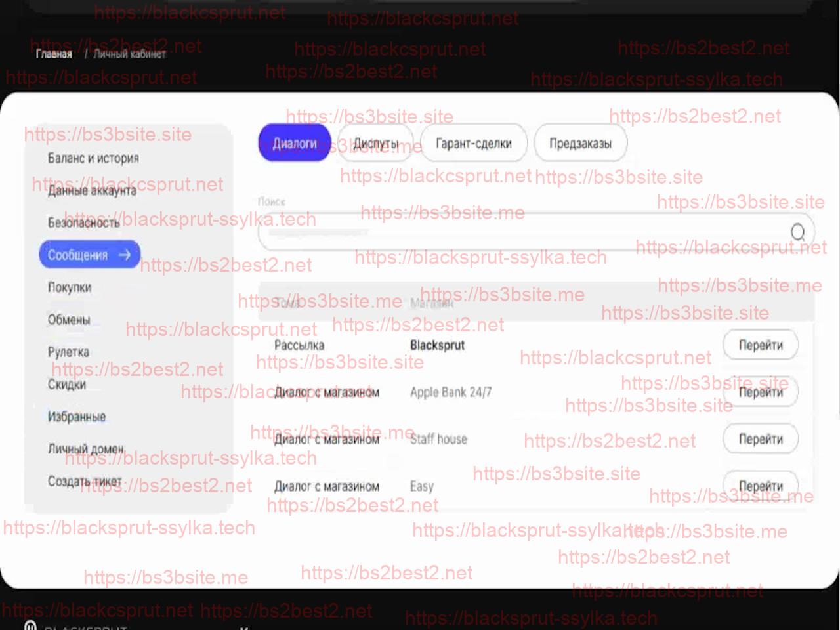This screenshot has height=630, width=840.
Task: Click the Личный кабинет breadcrumb
Action: pyautogui.click(x=129, y=54)
